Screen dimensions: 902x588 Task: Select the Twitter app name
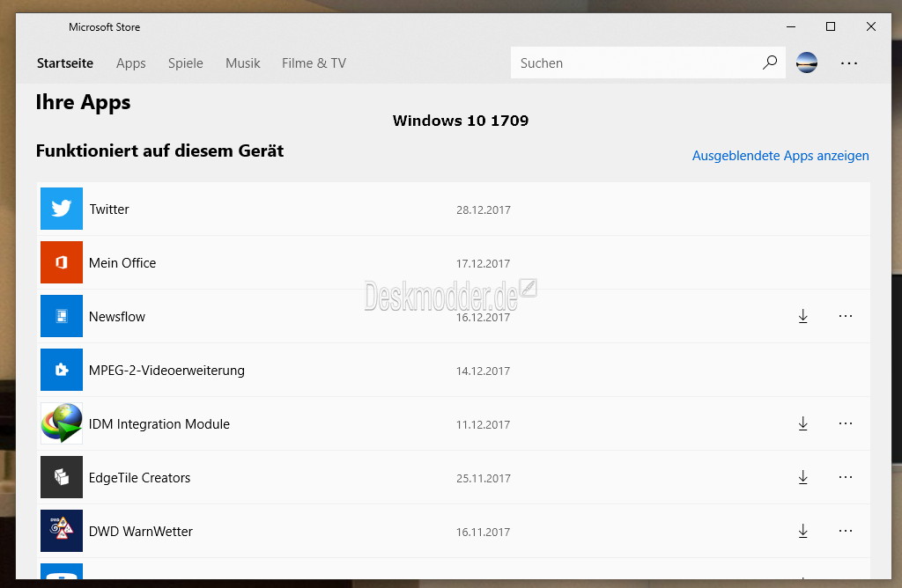pos(109,209)
